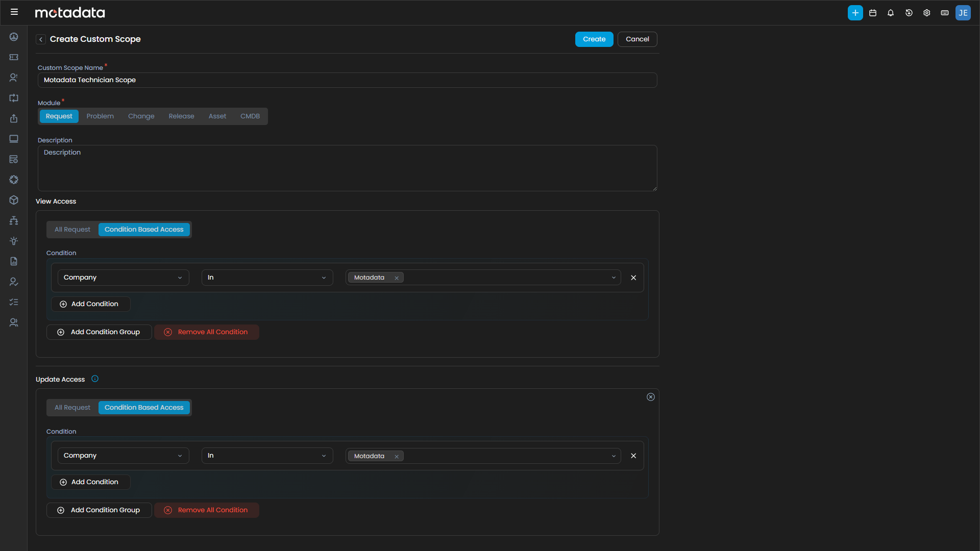Remove the Update Access section with circle-x icon
This screenshot has width=980, height=551.
tap(651, 397)
